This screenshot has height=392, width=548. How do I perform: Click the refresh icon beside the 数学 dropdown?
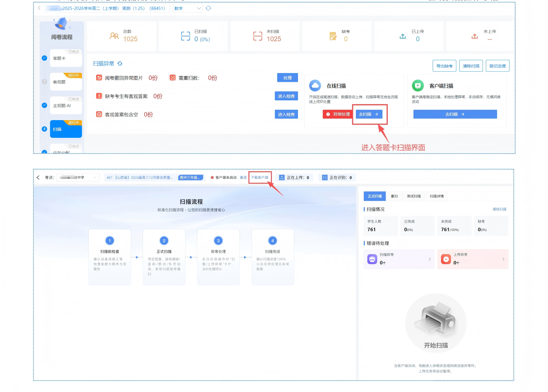[x=208, y=9]
